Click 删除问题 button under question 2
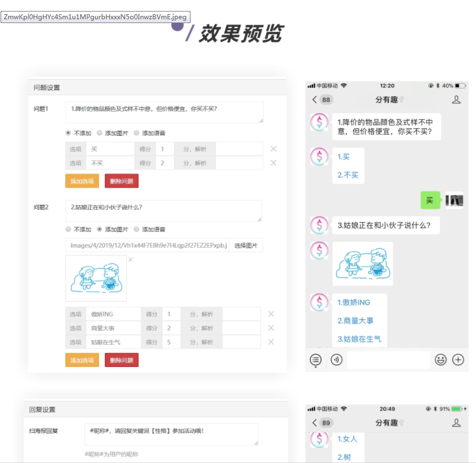The width and height of the screenshot is (476, 463). pos(121,360)
